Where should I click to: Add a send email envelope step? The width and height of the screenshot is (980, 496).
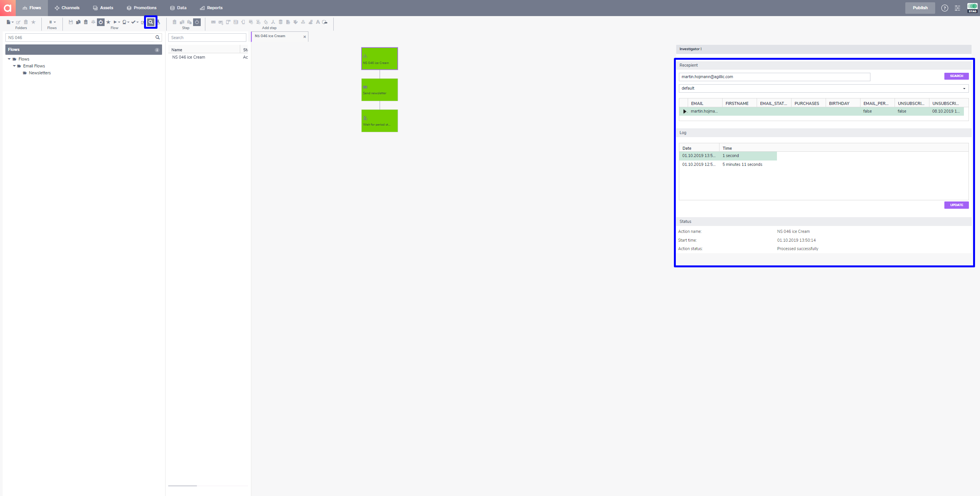tap(213, 22)
